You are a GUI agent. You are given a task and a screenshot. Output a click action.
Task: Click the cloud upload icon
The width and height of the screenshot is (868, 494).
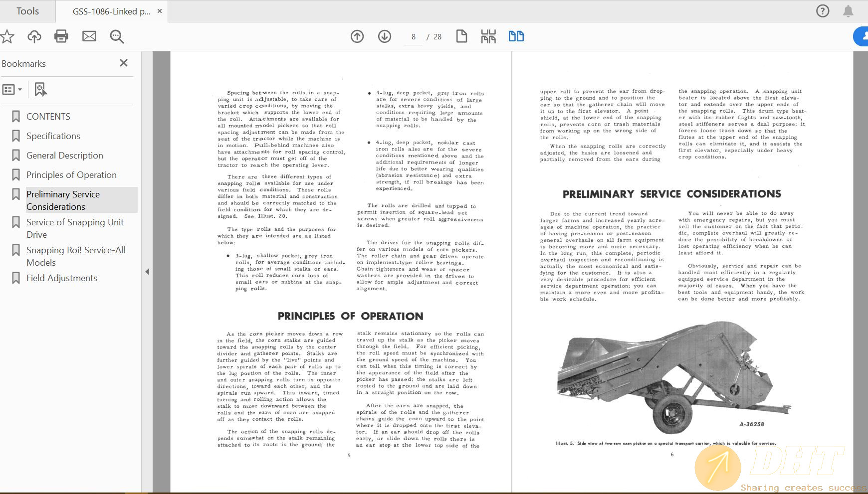34,36
